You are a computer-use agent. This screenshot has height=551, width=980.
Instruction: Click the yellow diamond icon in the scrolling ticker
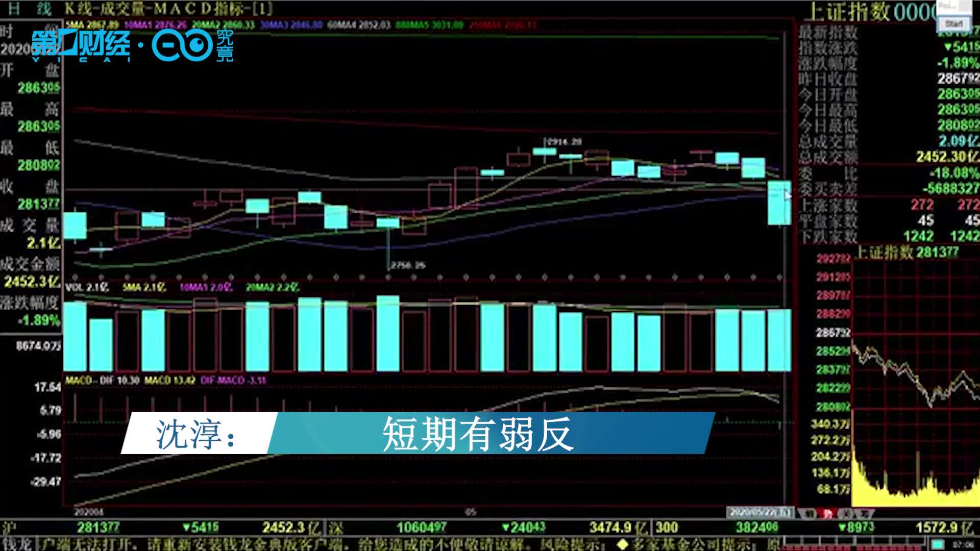(622, 544)
